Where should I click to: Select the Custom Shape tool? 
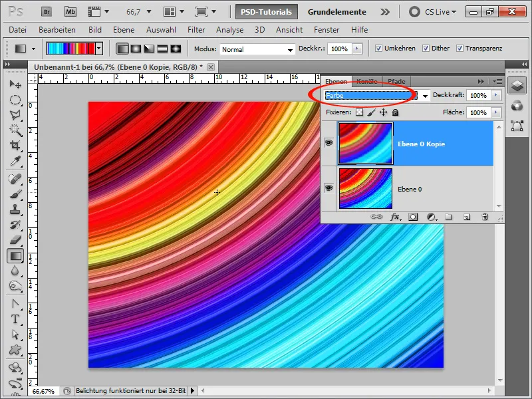click(15, 350)
